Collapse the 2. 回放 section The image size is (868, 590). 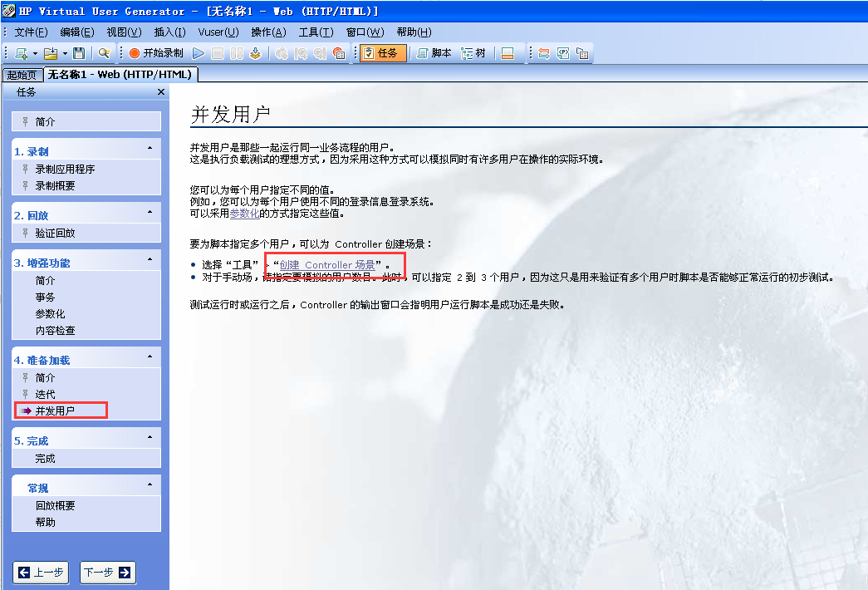click(x=150, y=212)
